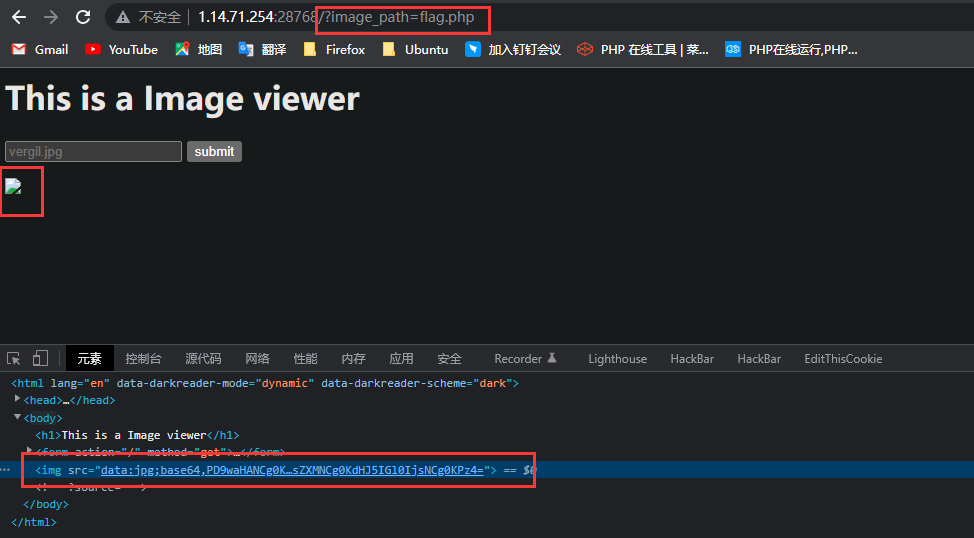Toggle the device toolbar in DevTools

[40, 359]
